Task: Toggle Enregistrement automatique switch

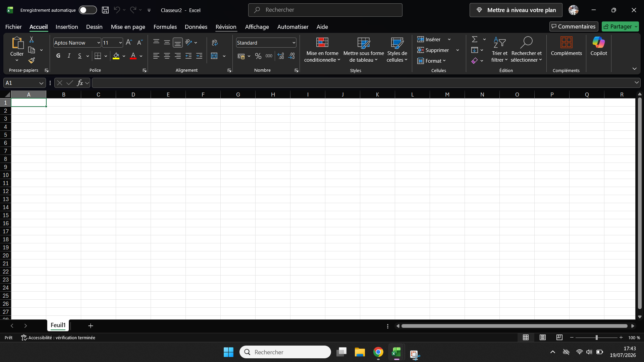Action: pyautogui.click(x=88, y=10)
